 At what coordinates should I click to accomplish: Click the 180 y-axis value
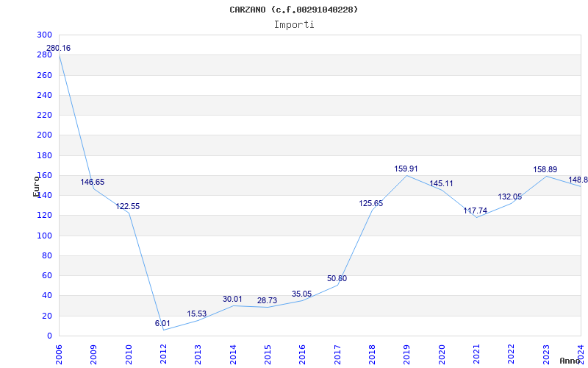coord(44,155)
